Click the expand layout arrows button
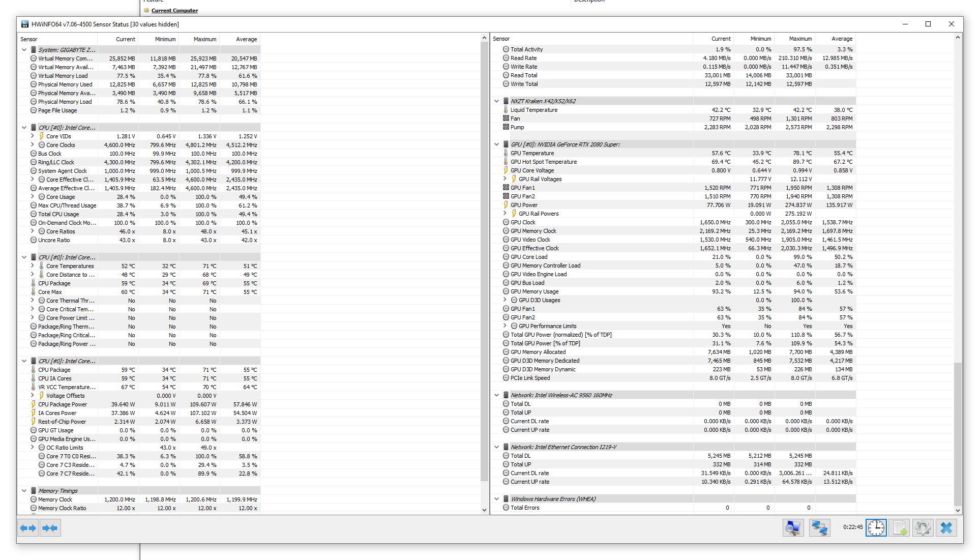Image resolution: width=980 pixels, height=560 pixels. pyautogui.click(x=28, y=528)
